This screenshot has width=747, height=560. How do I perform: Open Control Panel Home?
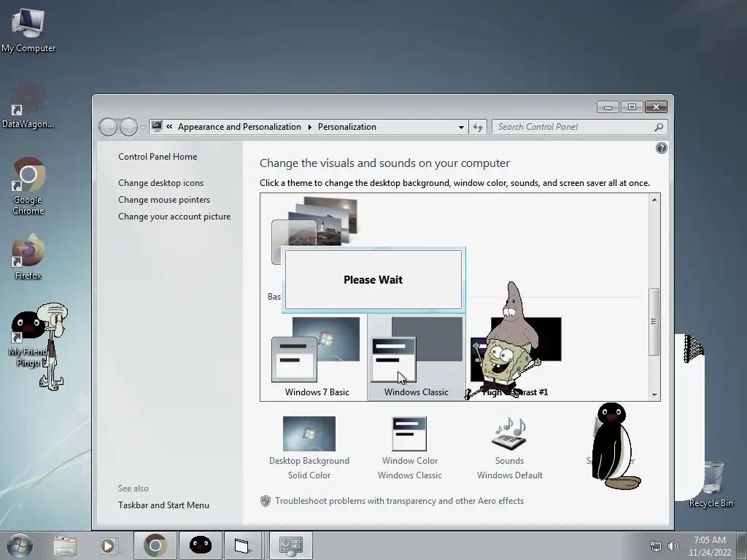pos(158,157)
